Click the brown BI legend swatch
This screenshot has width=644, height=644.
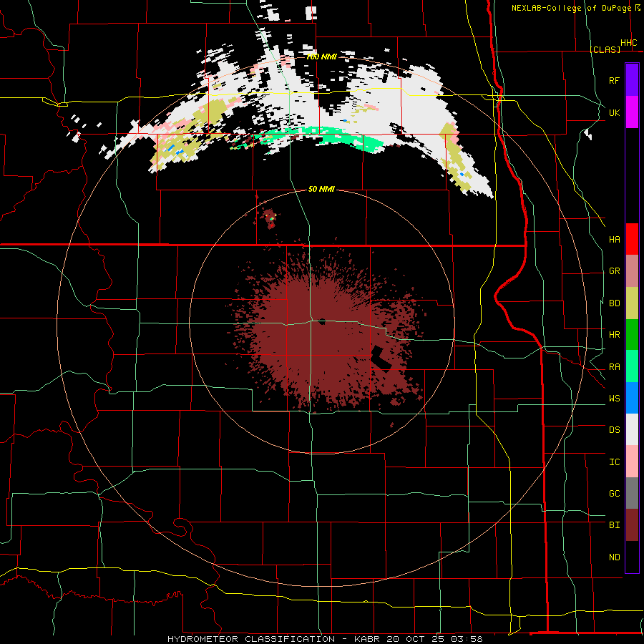coord(632,525)
